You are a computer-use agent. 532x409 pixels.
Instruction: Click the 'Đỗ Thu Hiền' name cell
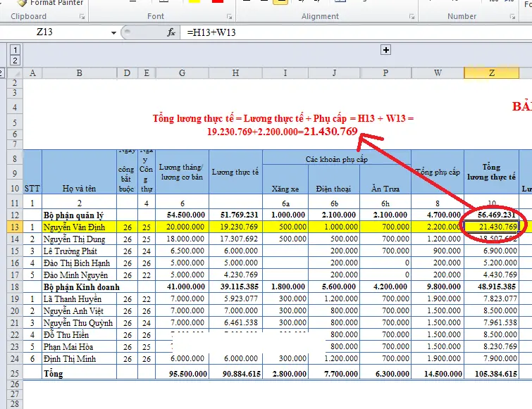(80, 335)
